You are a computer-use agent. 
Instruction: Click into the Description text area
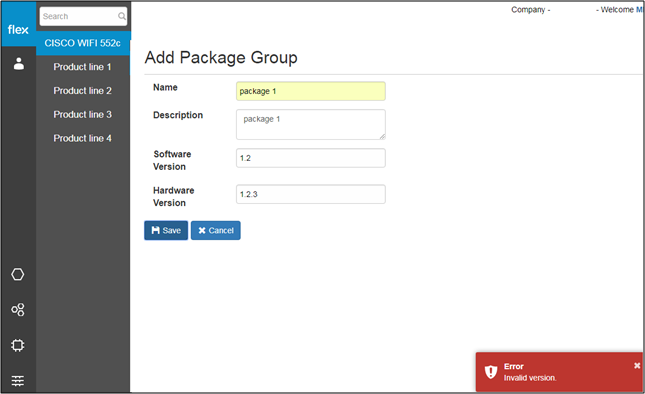[311, 124]
